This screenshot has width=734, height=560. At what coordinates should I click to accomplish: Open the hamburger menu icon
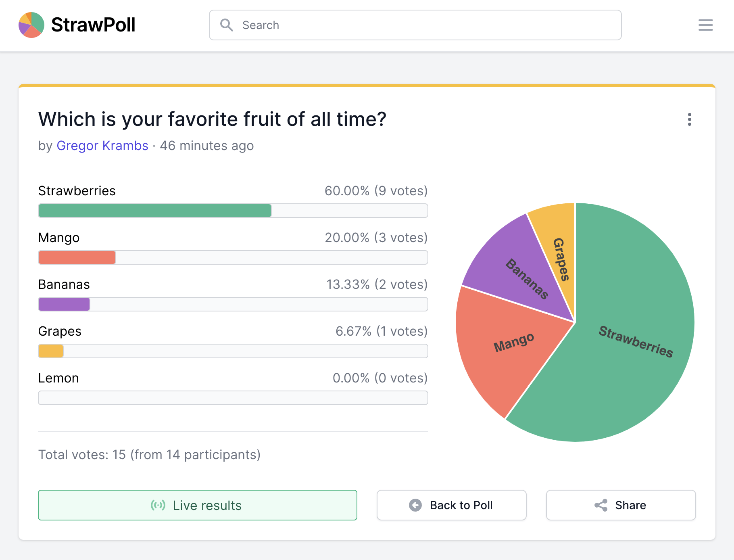point(705,25)
